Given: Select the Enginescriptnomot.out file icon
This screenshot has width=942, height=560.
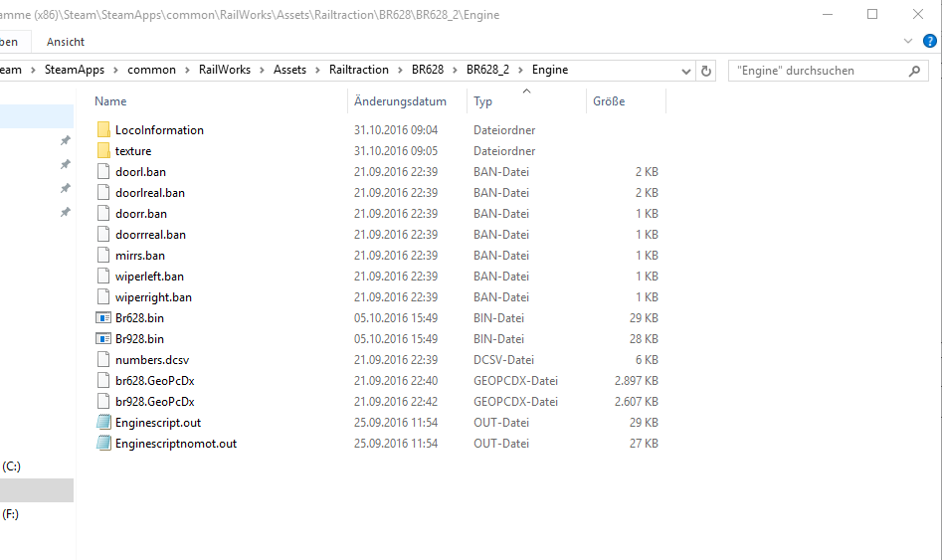Looking at the screenshot, I should (x=103, y=444).
